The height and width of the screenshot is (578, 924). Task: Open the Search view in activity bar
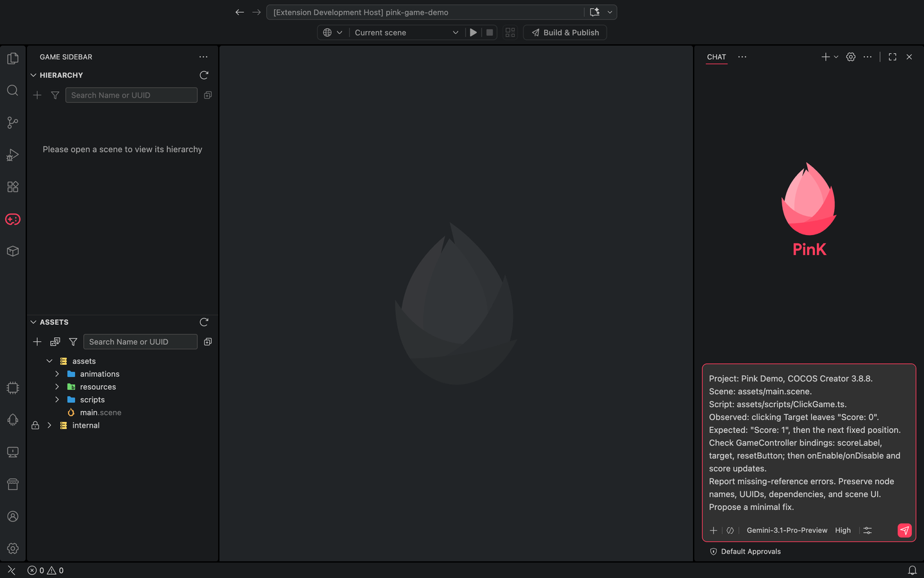tap(13, 91)
